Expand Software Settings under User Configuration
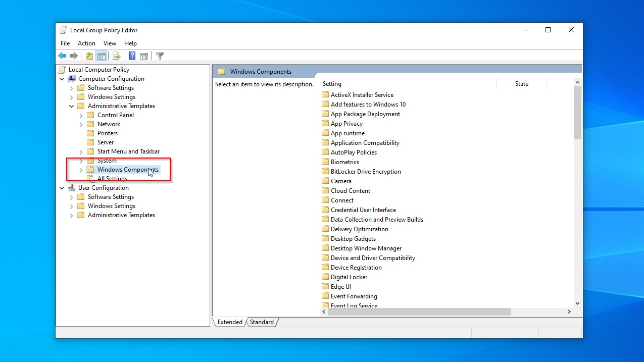The width and height of the screenshot is (644, 362). point(72,197)
